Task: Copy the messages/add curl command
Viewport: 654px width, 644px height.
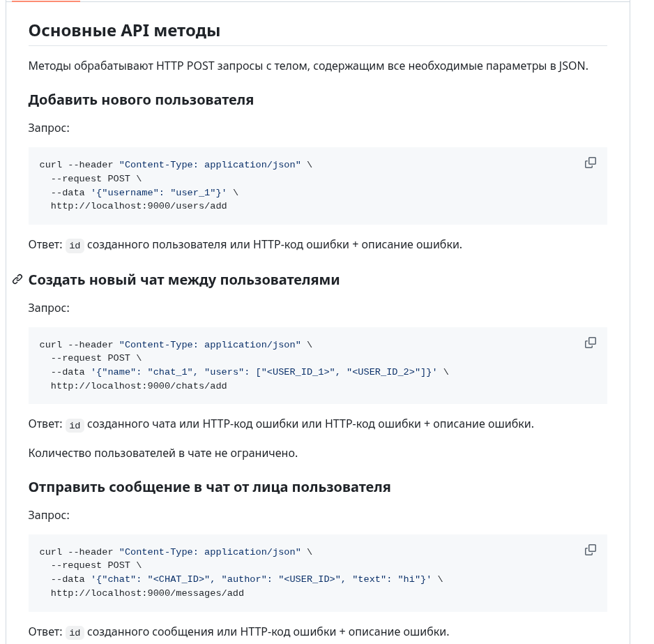Action: tap(590, 550)
